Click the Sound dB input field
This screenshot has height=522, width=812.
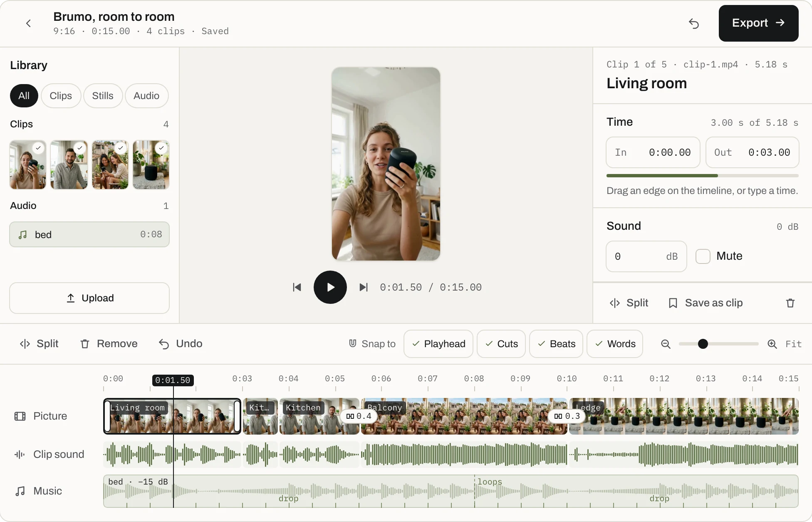point(646,256)
